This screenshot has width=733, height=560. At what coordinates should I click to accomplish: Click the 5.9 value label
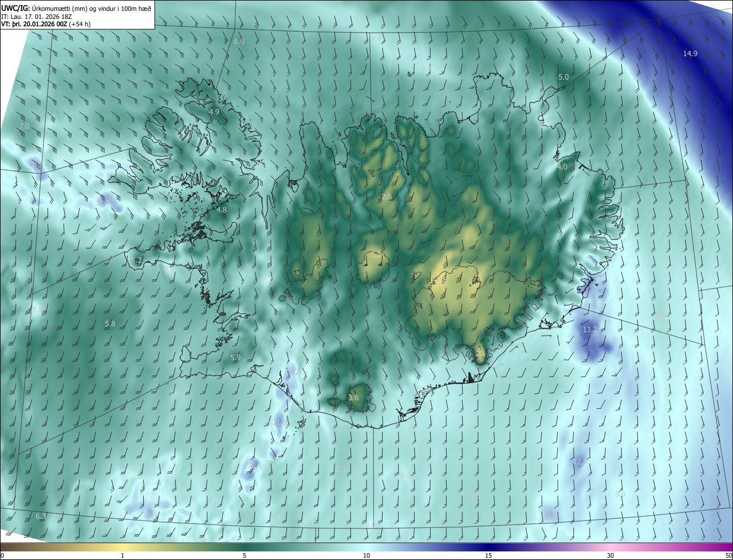click(x=235, y=358)
